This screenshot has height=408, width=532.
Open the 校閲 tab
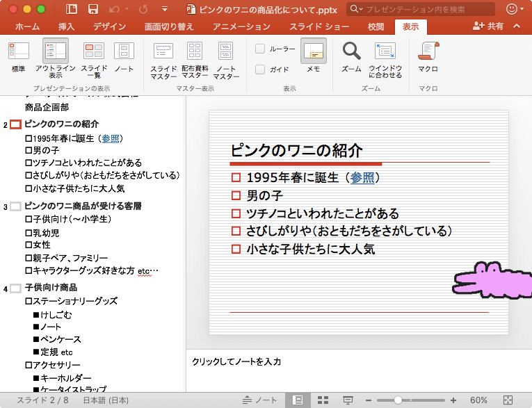pyautogui.click(x=376, y=26)
